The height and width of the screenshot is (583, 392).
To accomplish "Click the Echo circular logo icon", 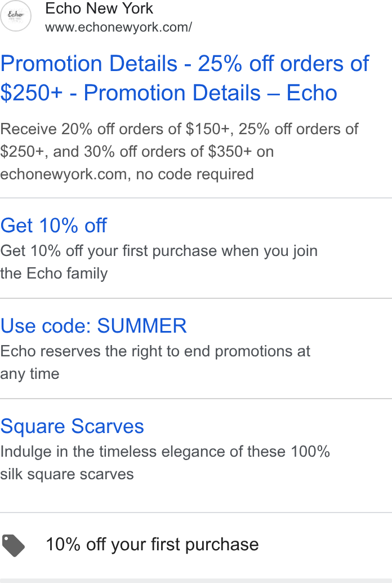I will (15, 16).
